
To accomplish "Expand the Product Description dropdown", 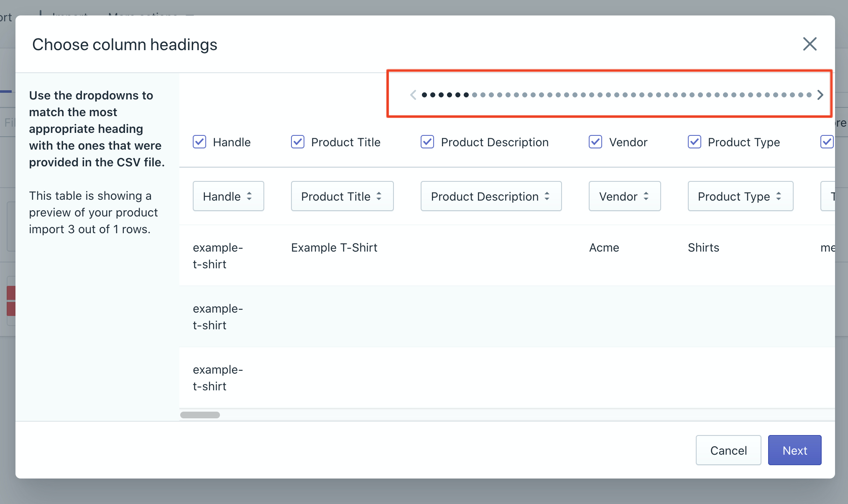I will [x=491, y=196].
